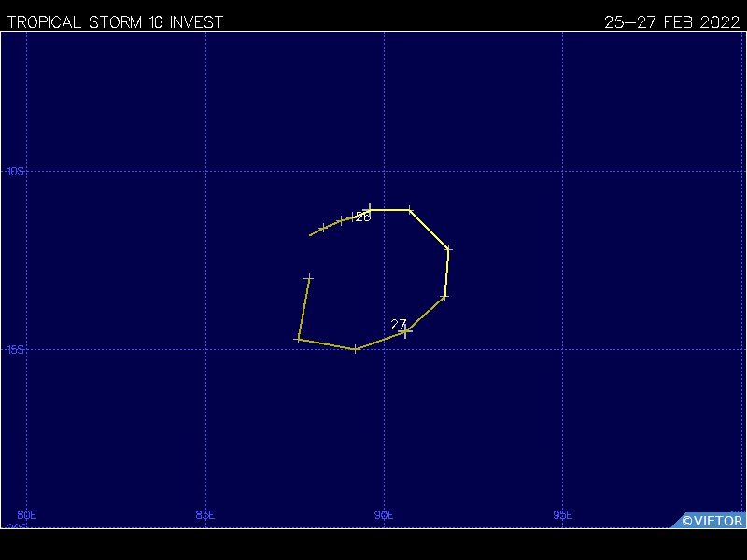Click the day 27 track marker label
This screenshot has height=560, width=747.
tap(399, 324)
